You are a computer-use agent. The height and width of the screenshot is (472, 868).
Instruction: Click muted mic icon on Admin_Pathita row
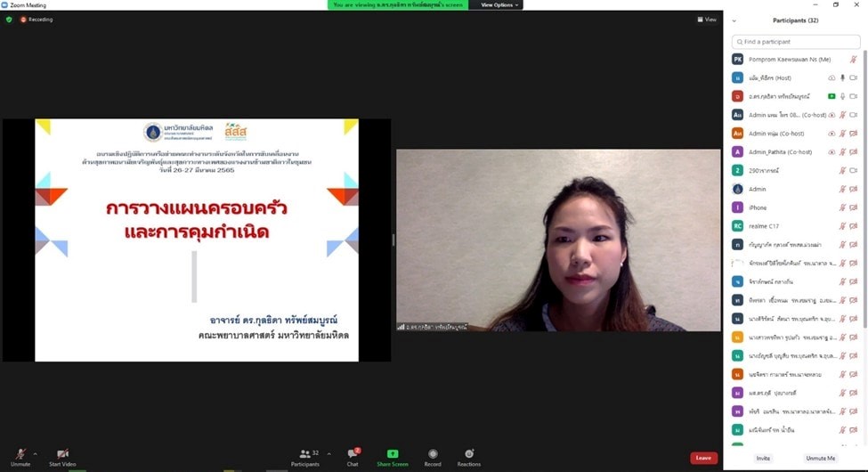pyautogui.click(x=842, y=151)
